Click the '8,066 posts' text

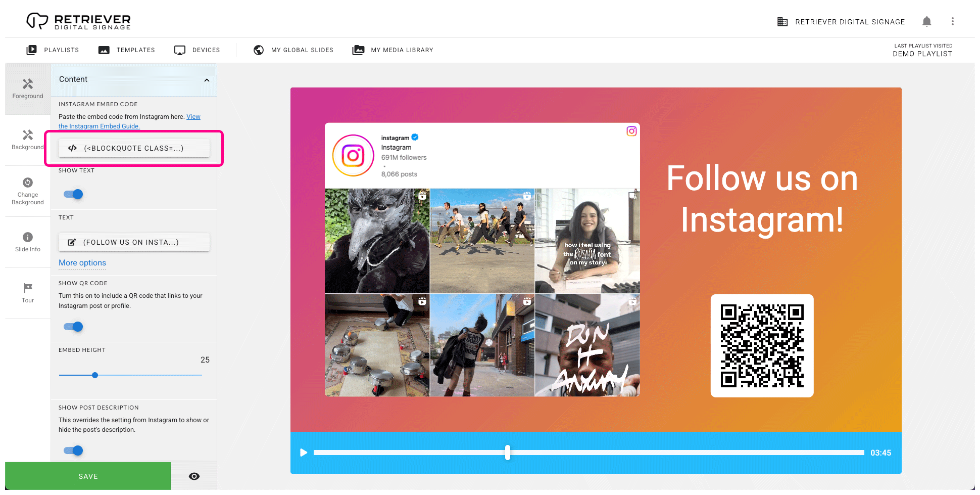[399, 174]
